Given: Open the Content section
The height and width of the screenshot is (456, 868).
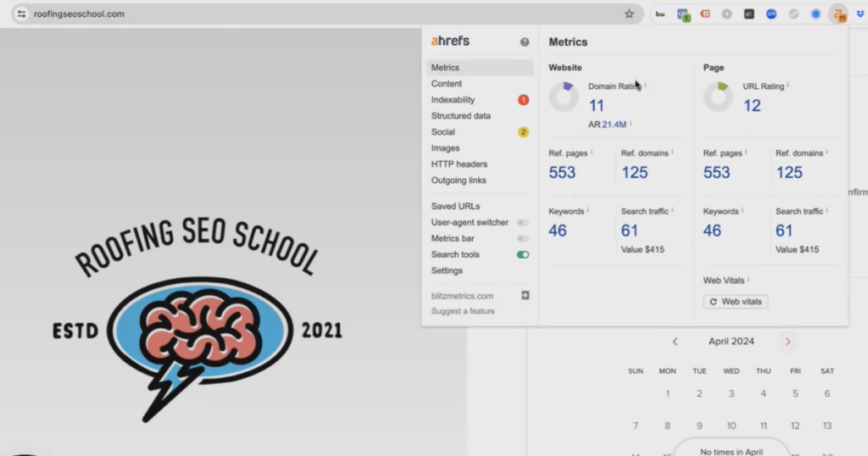Looking at the screenshot, I should click(x=446, y=84).
